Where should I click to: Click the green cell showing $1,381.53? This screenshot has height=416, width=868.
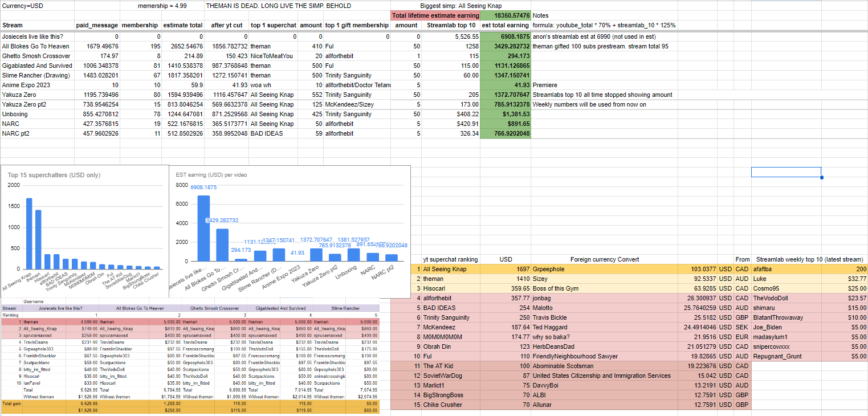point(506,114)
